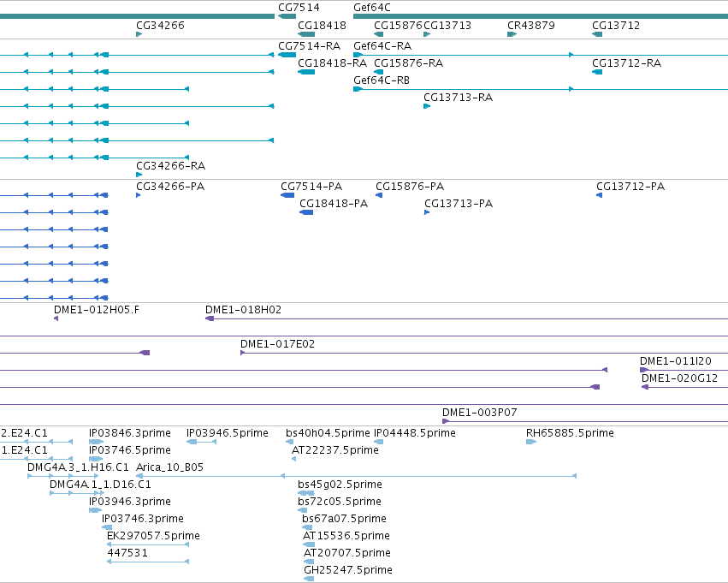Click the CG18418-PA protein glyph
Image resolution: width=728 pixels, height=583 pixels.
[306, 212]
